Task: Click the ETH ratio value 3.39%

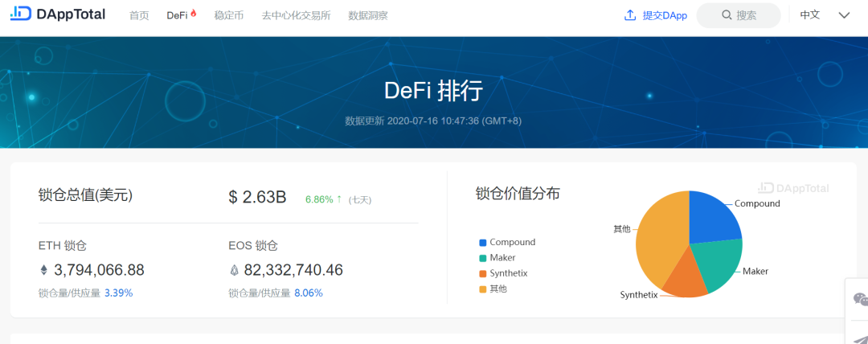Action: coord(118,293)
